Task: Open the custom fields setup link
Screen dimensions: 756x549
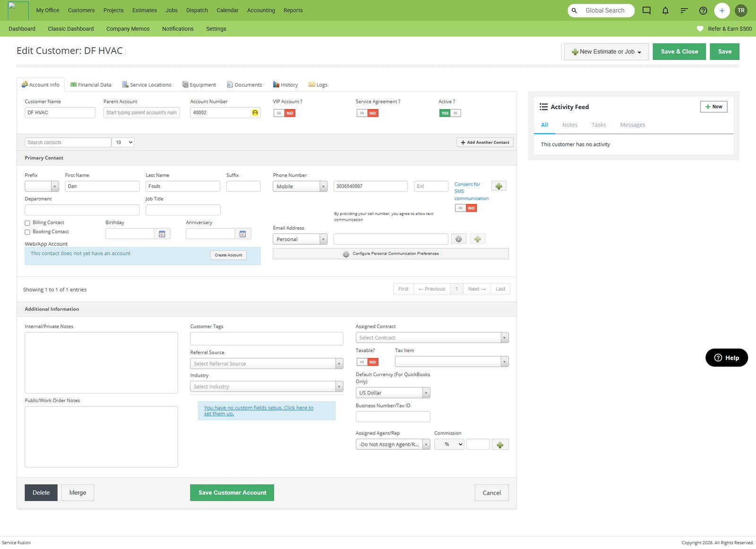Action: 258,411
